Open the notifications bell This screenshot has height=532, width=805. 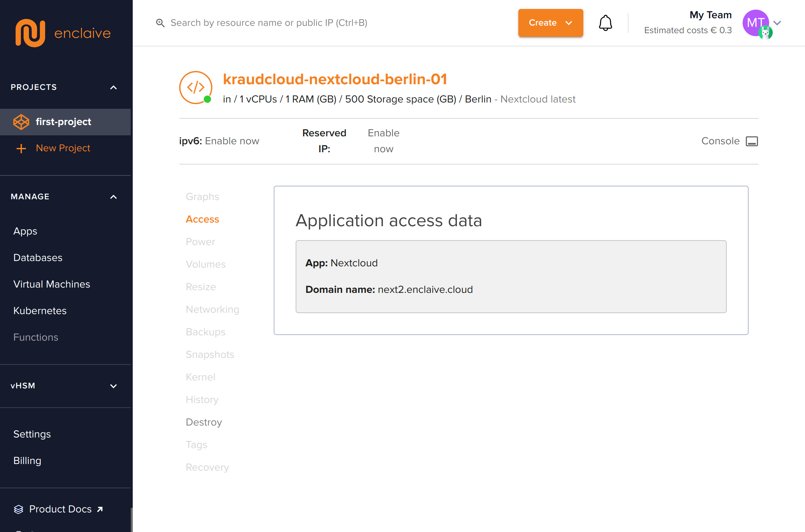click(x=605, y=23)
